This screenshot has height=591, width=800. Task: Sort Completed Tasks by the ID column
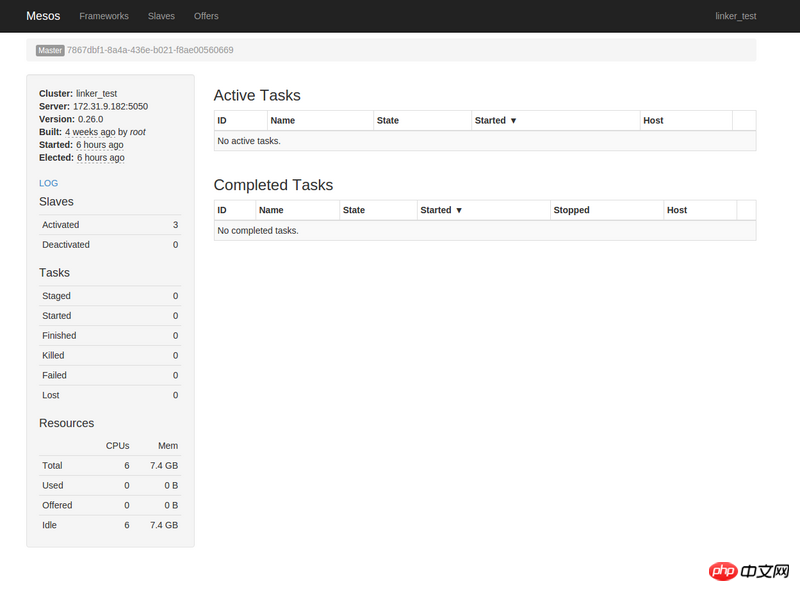(222, 210)
